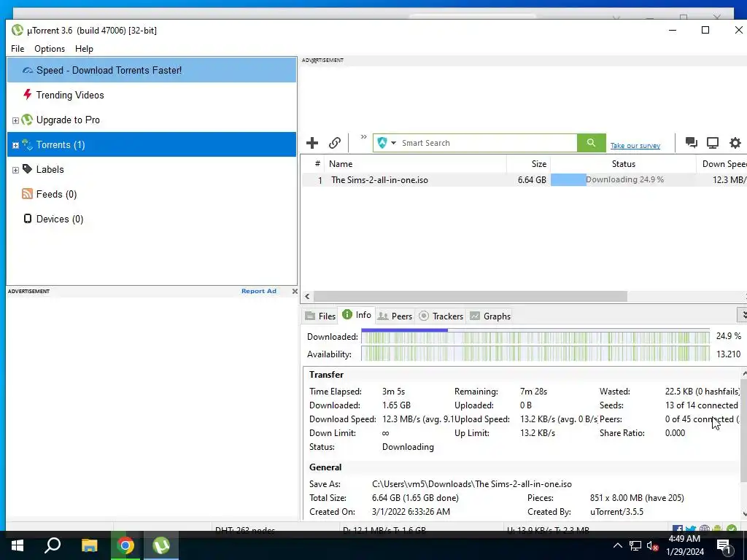This screenshot has width=747, height=560.
Task: Open the File menu
Action: (18, 49)
